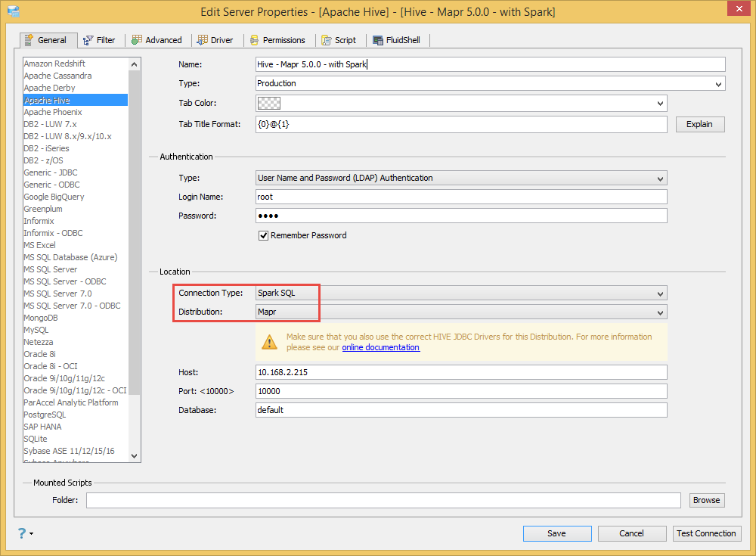Close the Edit Server Properties dialog
The width and height of the screenshot is (756, 556).
pyautogui.click(x=739, y=9)
